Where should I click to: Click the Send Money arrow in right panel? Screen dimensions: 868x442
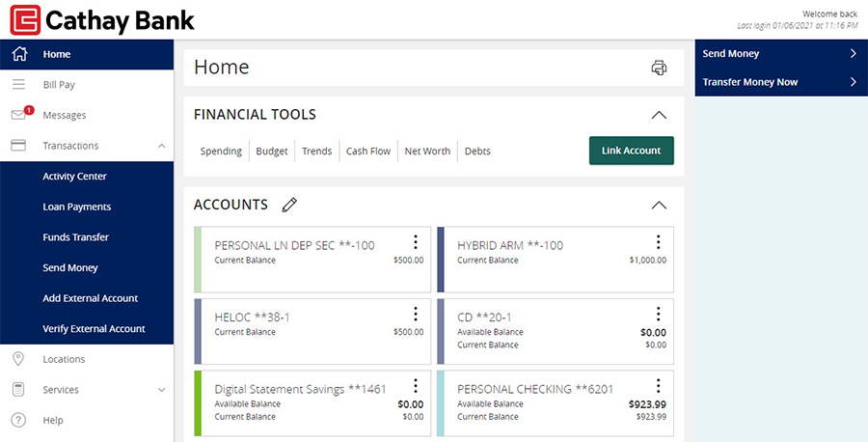pyautogui.click(x=854, y=54)
